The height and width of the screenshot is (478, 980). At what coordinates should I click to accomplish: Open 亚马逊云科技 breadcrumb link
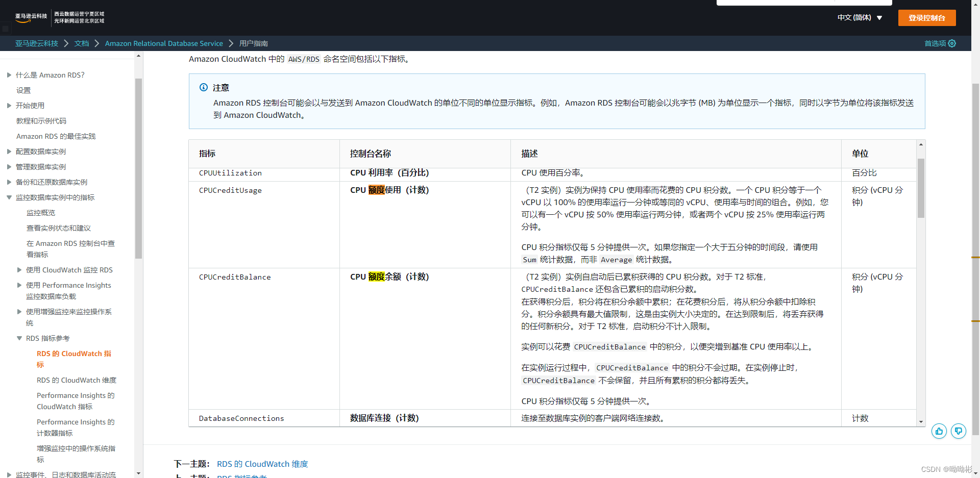click(x=37, y=43)
